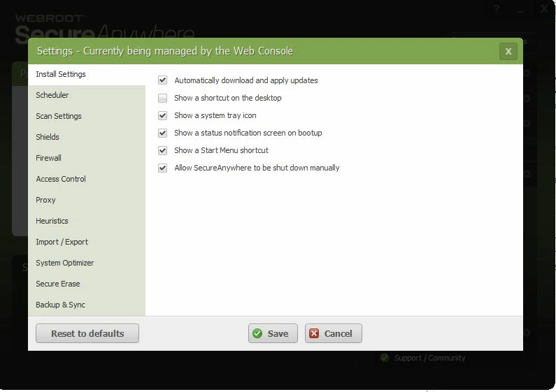Open the Access Control section
The height and width of the screenshot is (392, 556).
pos(87,179)
